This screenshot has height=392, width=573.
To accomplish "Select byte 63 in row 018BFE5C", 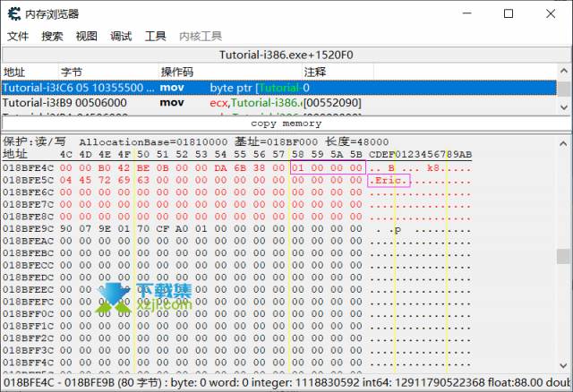I will (143, 180).
